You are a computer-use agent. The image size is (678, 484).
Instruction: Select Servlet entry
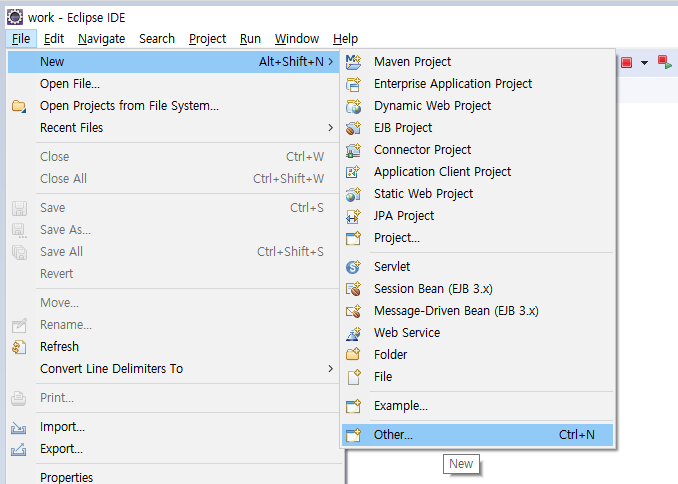(478, 267)
